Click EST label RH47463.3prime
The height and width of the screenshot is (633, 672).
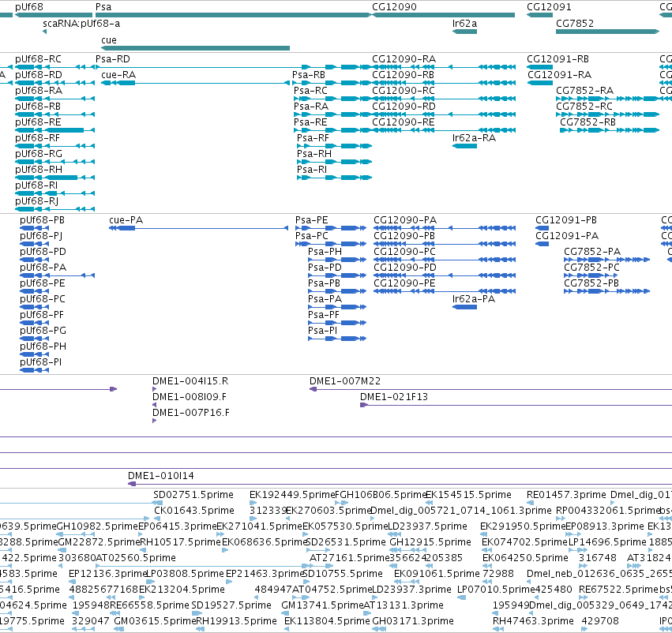coord(533,621)
